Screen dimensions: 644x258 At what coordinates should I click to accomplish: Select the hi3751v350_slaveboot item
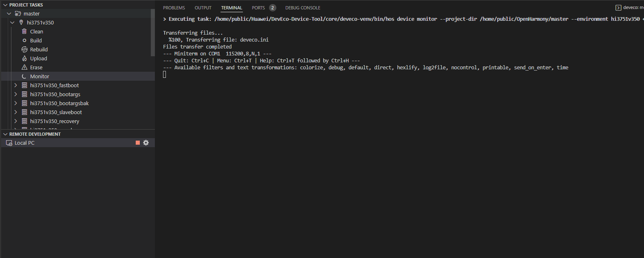pyautogui.click(x=56, y=112)
